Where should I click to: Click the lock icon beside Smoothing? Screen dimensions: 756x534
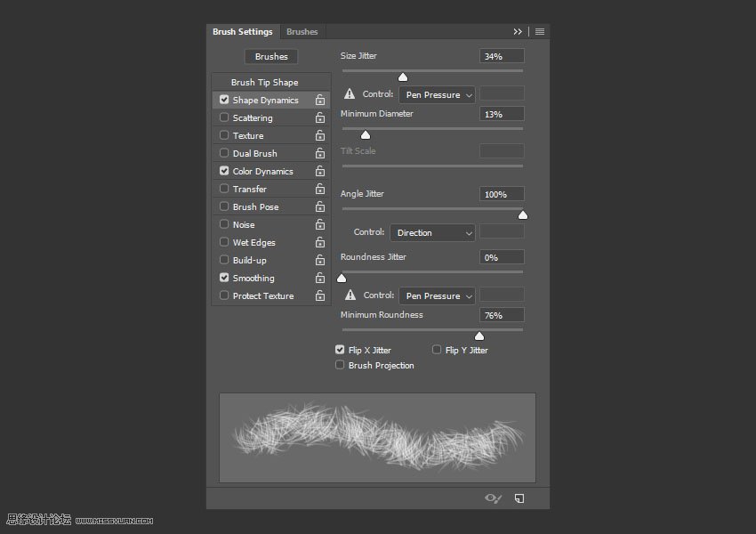[x=320, y=279]
